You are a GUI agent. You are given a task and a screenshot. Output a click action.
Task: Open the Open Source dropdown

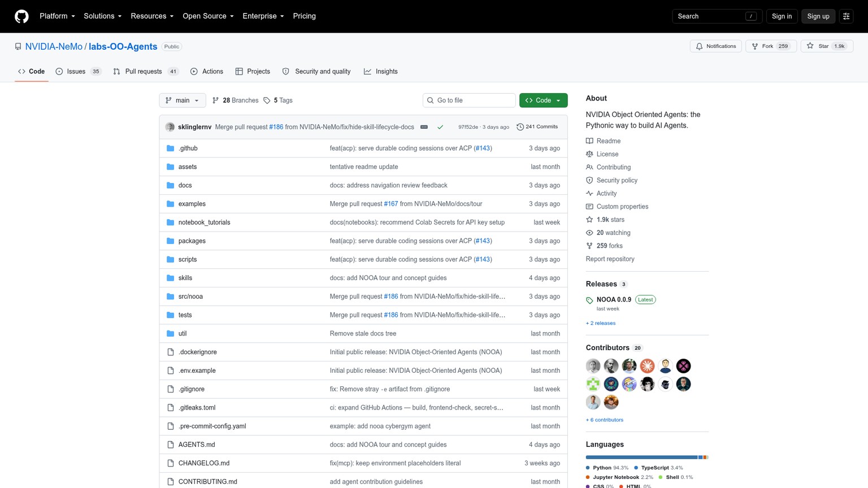[208, 16]
